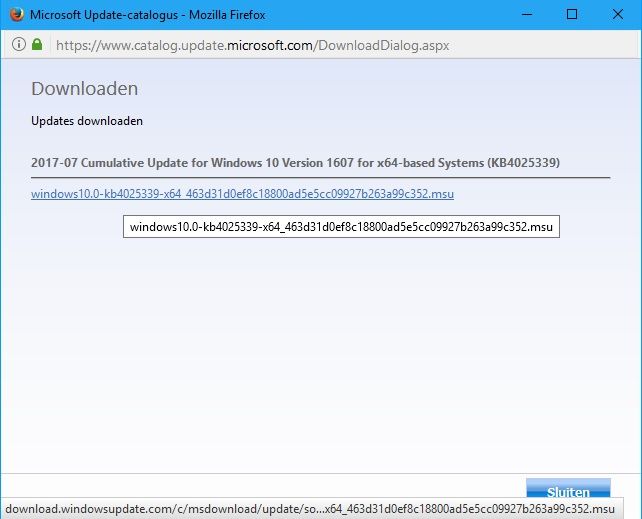Click the site information icon in address bar
The image size is (642, 519).
(19, 44)
